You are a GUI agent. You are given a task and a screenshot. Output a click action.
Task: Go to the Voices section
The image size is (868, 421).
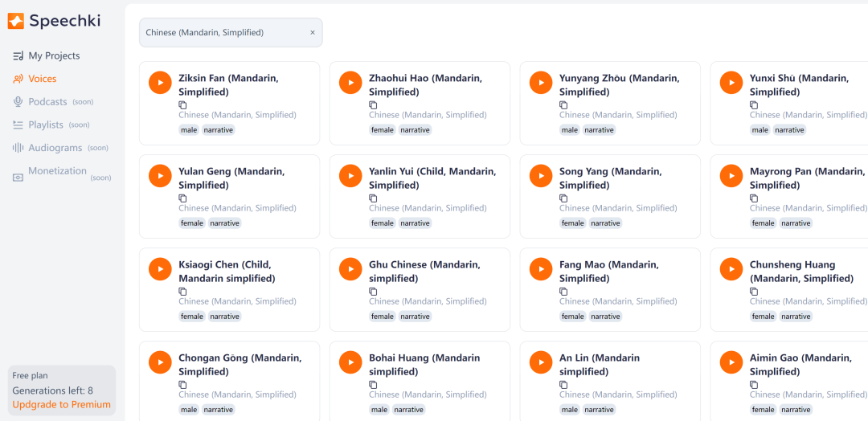click(42, 79)
